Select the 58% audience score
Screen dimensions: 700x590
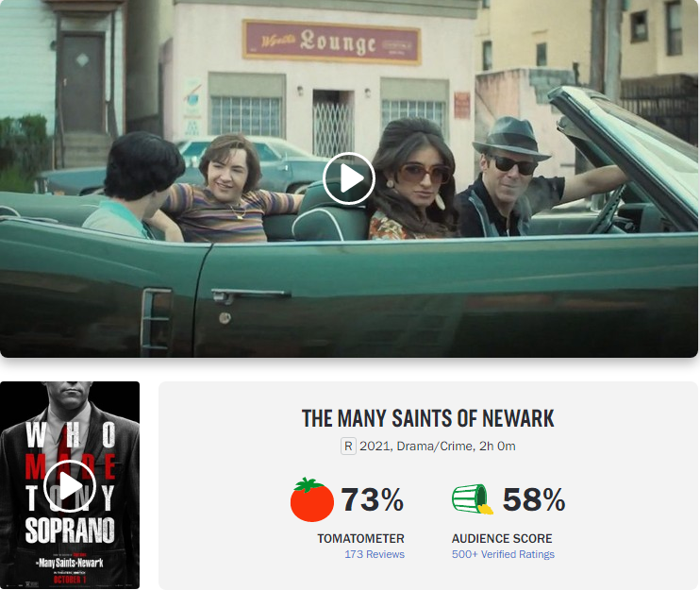[x=534, y=499]
